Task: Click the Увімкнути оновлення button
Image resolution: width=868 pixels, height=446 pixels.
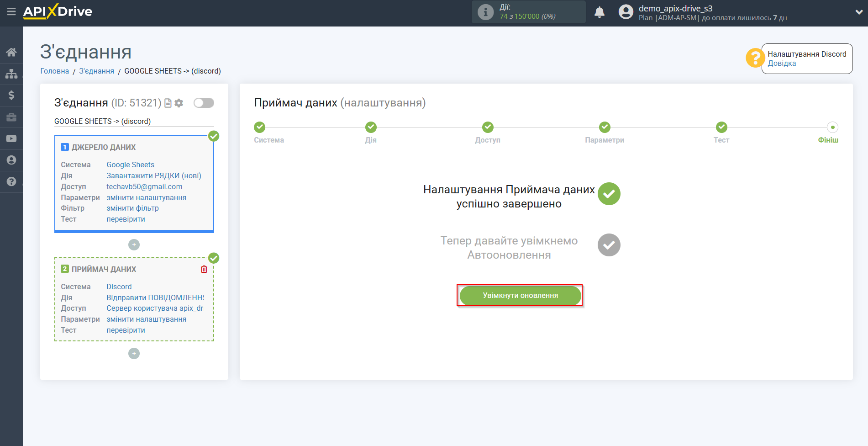Action: (x=520, y=296)
